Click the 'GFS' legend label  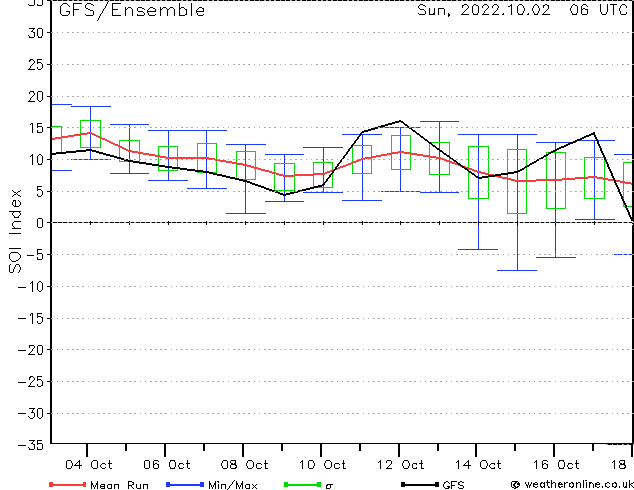point(453,485)
